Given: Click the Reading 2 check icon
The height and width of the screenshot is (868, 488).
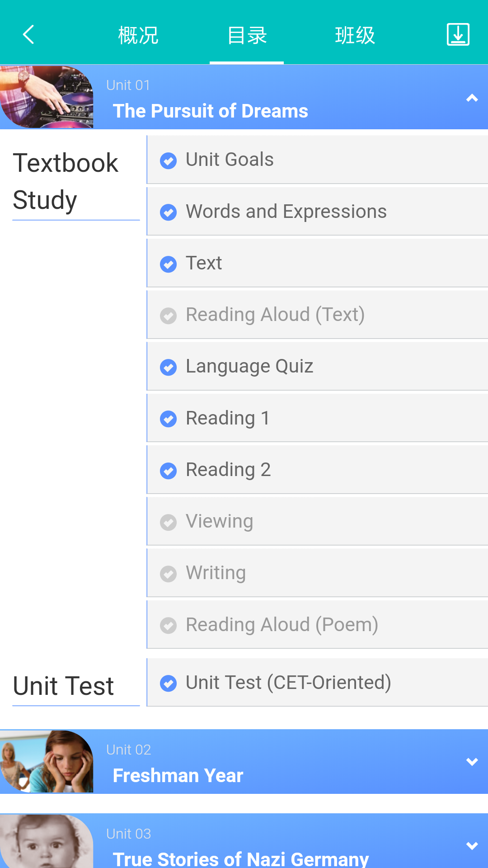Looking at the screenshot, I should (168, 471).
